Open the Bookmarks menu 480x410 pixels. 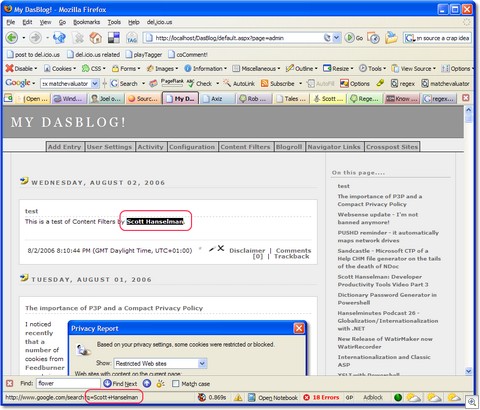(86, 22)
